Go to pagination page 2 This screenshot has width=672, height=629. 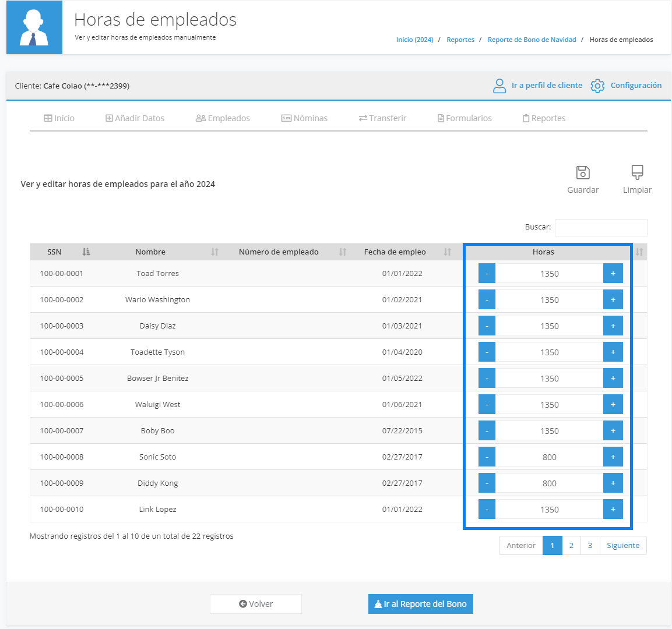tap(571, 545)
